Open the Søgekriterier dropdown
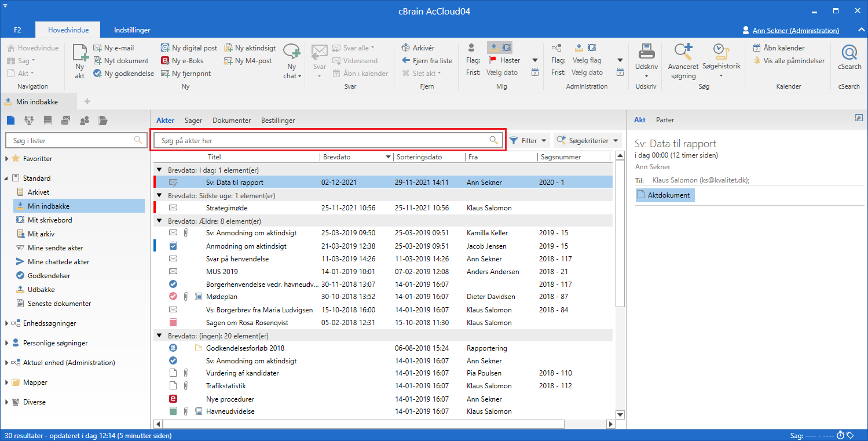The width and height of the screenshot is (868, 441). coord(587,140)
